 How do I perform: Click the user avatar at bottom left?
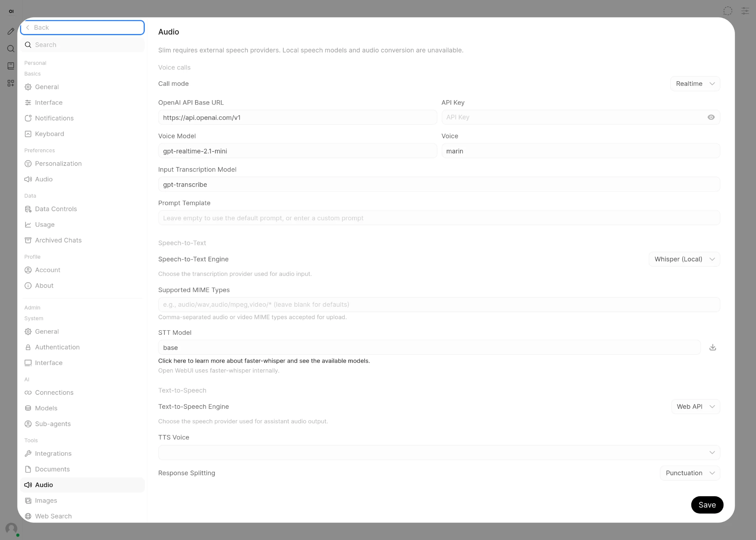click(x=11, y=528)
